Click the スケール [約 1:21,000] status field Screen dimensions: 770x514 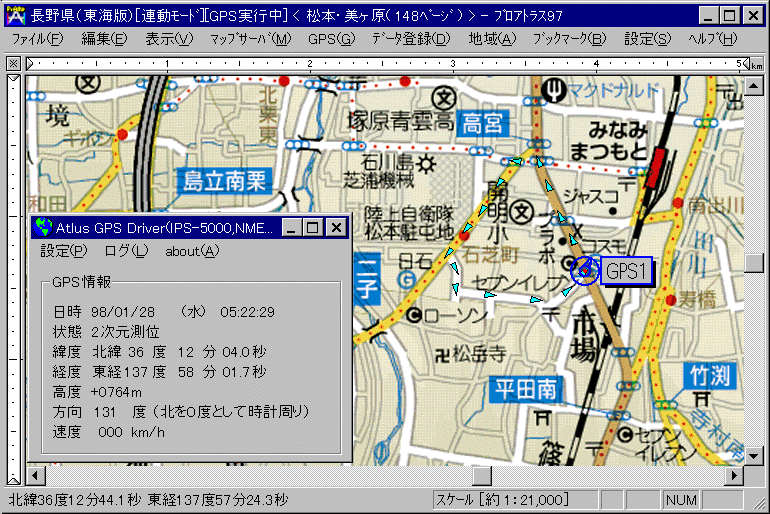point(515,500)
